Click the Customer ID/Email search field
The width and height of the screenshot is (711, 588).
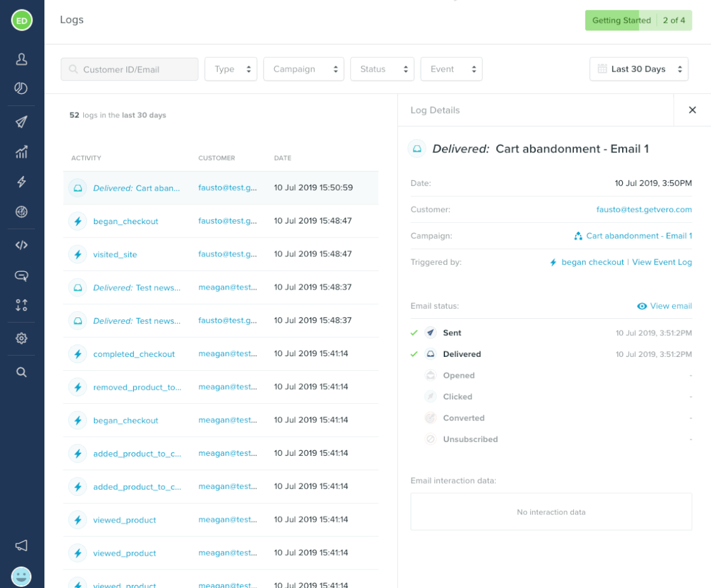click(130, 69)
